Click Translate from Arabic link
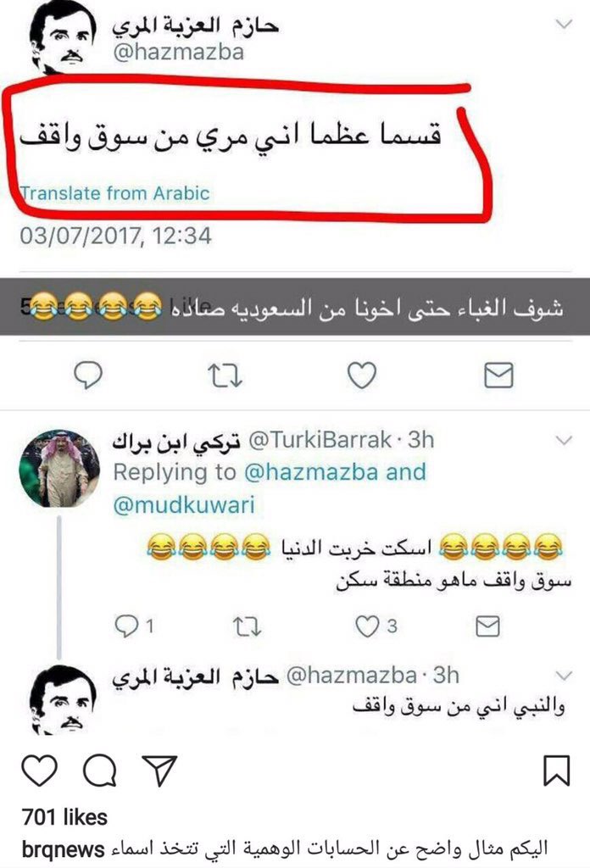The height and width of the screenshot is (868, 590). (114, 193)
